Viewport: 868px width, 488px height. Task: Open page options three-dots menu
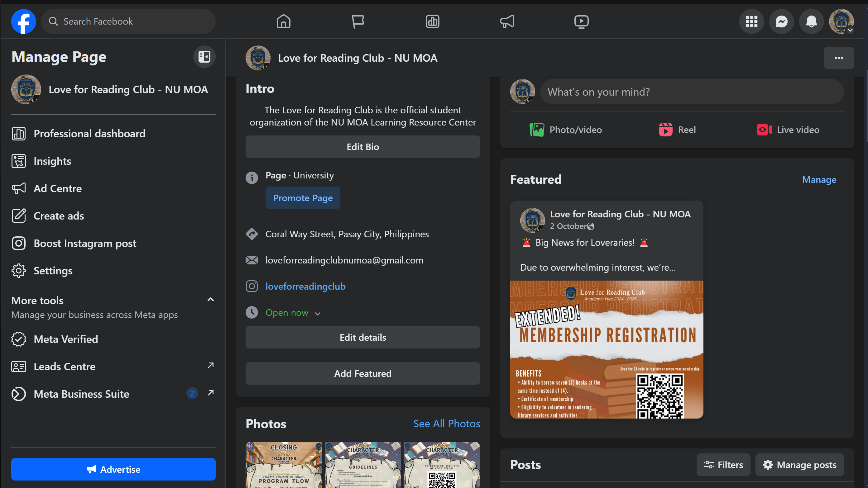pyautogui.click(x=839, y=58)
